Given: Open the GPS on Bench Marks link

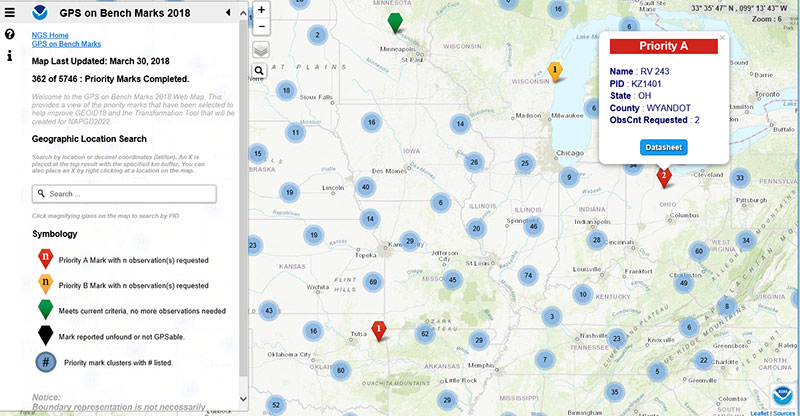Looking at the screenshot, I should (x=66, y=45).
